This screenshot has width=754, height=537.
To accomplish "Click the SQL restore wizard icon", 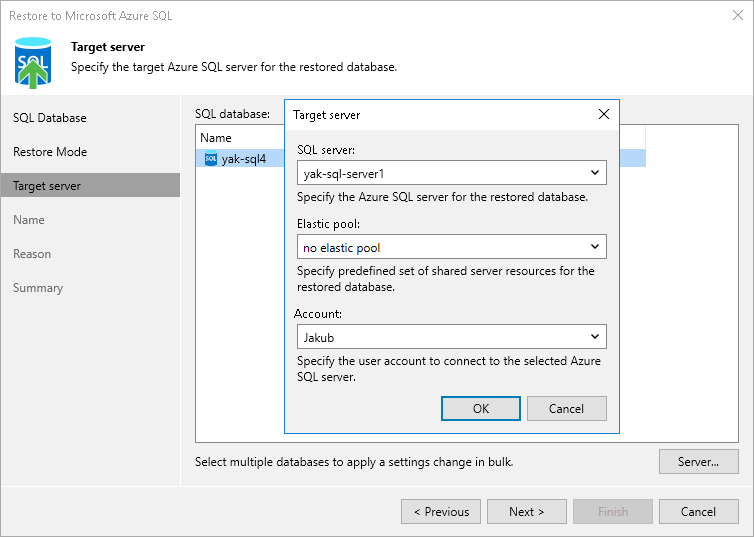I will click(x=33, y=63).
